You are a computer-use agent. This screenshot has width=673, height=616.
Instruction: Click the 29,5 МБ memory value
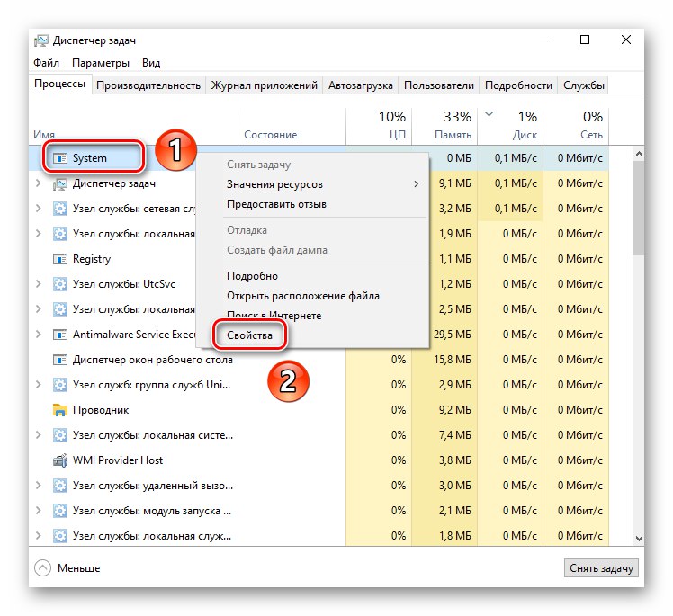453,335
